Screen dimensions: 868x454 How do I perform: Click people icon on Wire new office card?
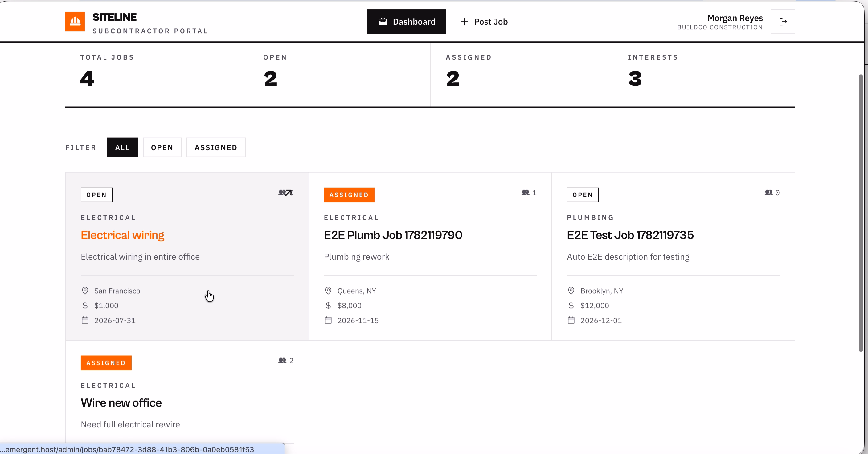pos(282,360)
